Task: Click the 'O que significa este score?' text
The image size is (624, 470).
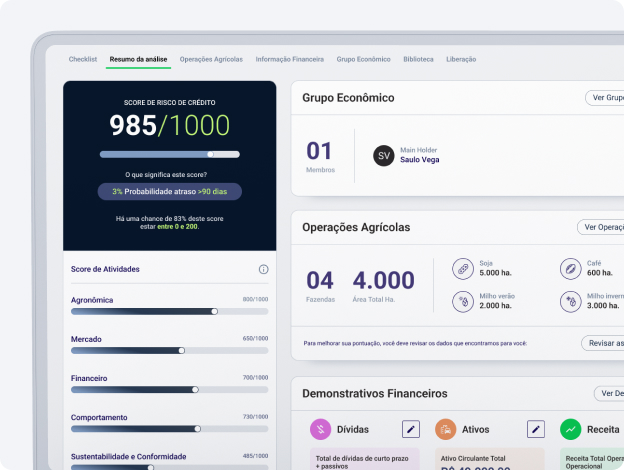Action: (x=166, y=175)
